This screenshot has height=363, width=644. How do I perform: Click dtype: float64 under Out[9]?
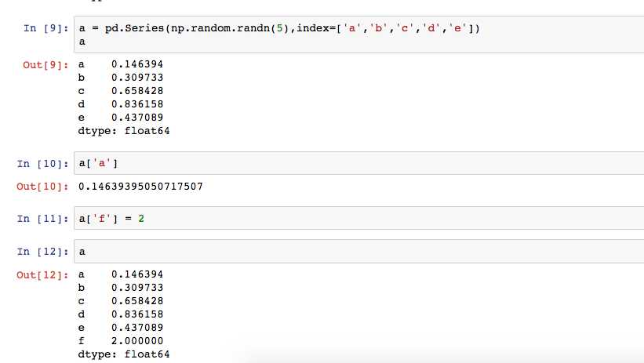tap(124, 131)
